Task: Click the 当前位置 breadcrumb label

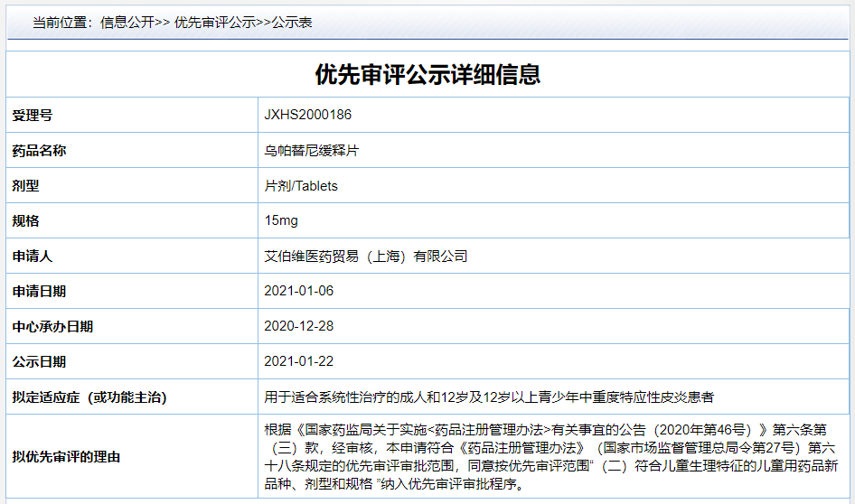Action: (62, 23)
